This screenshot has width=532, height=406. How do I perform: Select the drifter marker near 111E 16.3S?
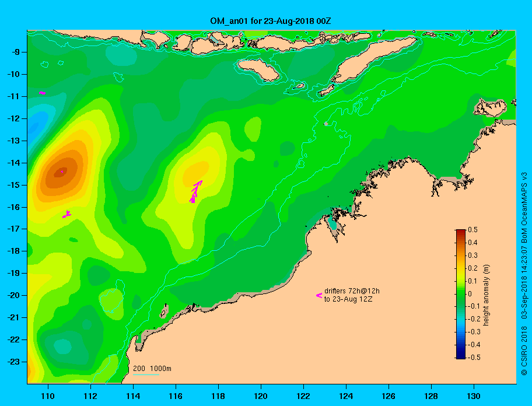67,214
